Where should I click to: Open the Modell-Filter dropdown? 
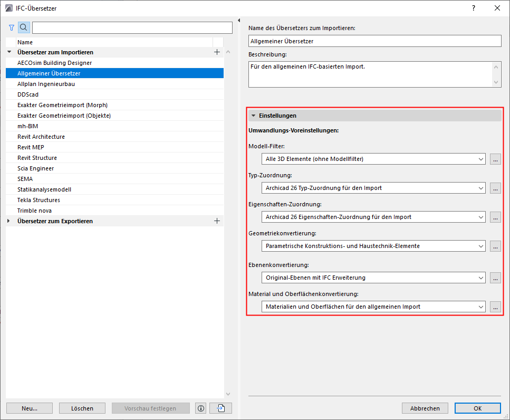pyautogui.click(x=373, y=159)
